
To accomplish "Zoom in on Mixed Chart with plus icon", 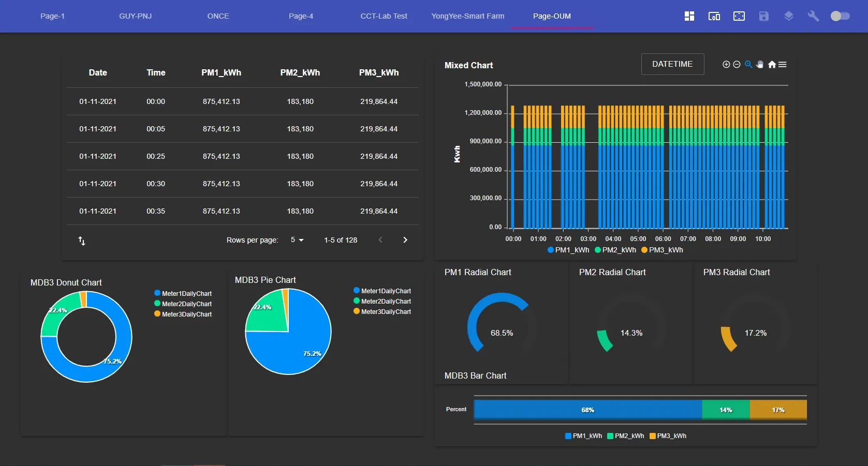I will (x=726, y=65).
